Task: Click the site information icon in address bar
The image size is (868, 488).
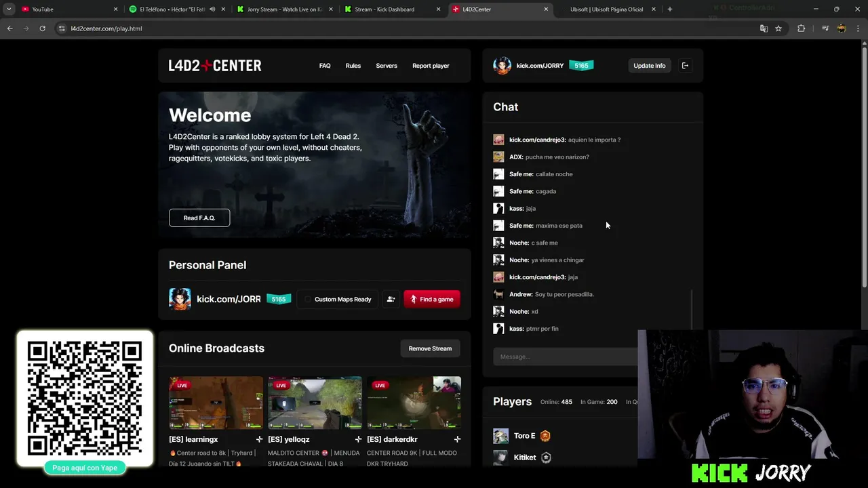Action: [62, 28]
